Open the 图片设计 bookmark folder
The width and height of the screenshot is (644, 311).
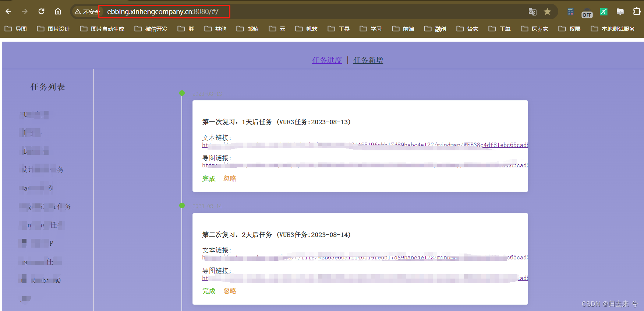pyautogui.click(x=53, y=29)
